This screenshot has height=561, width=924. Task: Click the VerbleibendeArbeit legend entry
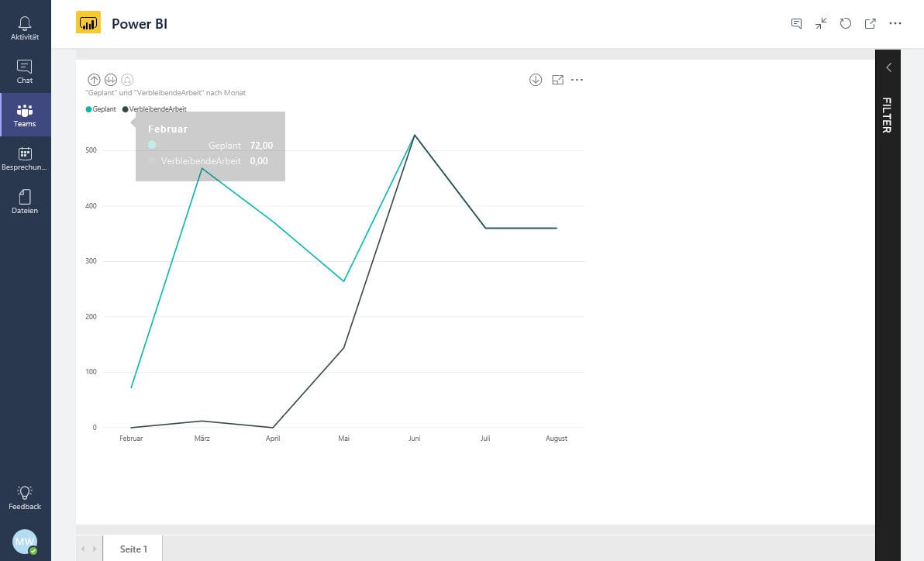point(154,109)
